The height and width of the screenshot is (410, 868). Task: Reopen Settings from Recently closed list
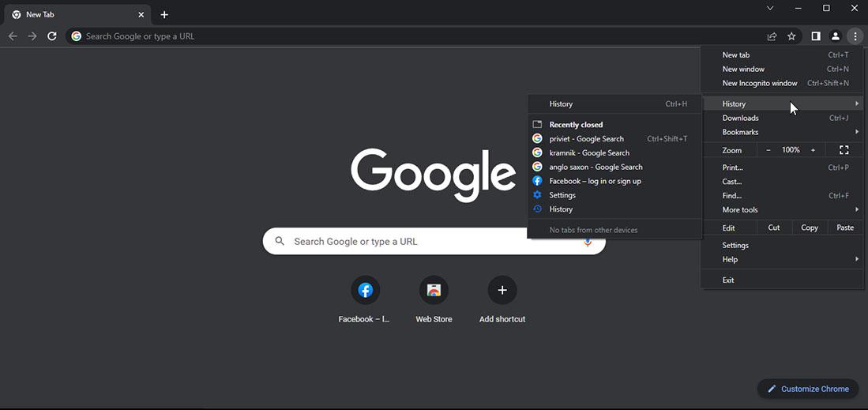[x=614, y=195]
